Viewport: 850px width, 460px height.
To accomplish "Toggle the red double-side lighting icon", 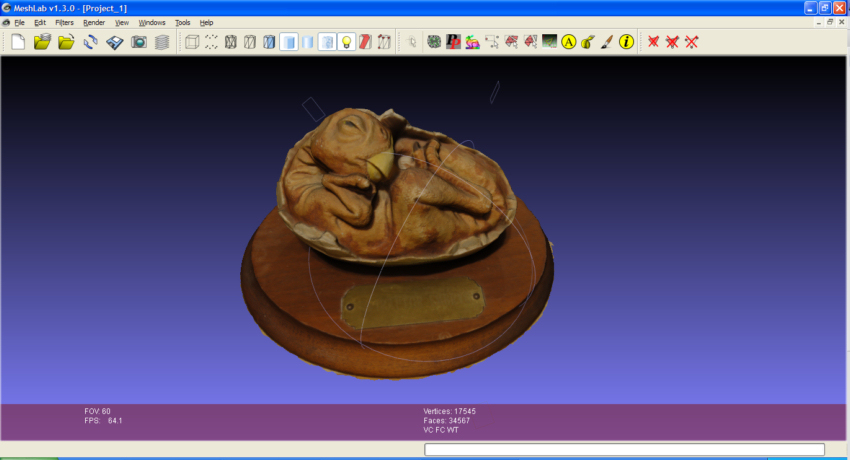I will (x=365, y=42).
